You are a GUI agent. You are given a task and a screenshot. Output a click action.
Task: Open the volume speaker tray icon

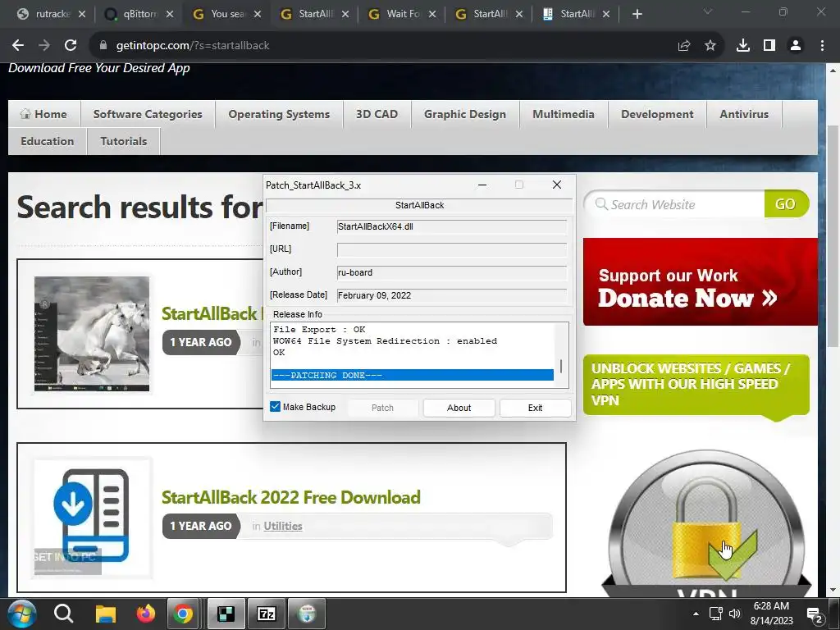coord(734,614)
